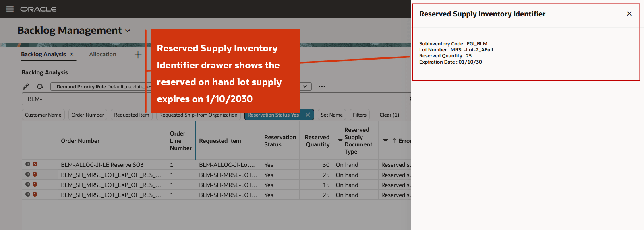Click Expiration Date 01/10/30 text

451,62
